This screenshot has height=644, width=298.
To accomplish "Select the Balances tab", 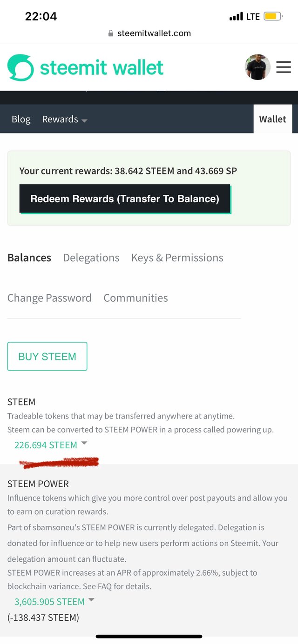I will (29, 258).
